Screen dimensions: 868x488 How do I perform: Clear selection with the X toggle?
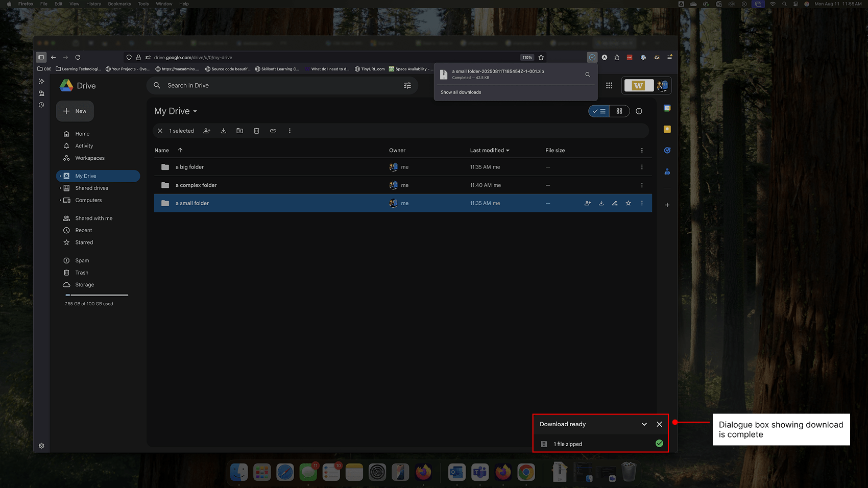click(160, 131)
